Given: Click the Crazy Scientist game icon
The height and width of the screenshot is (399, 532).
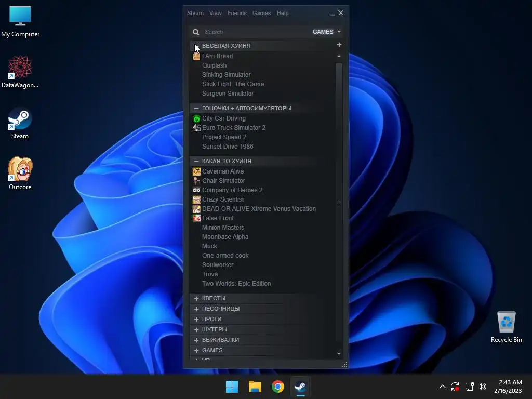Looking at the screenshot, I should [x=196, y=199].
